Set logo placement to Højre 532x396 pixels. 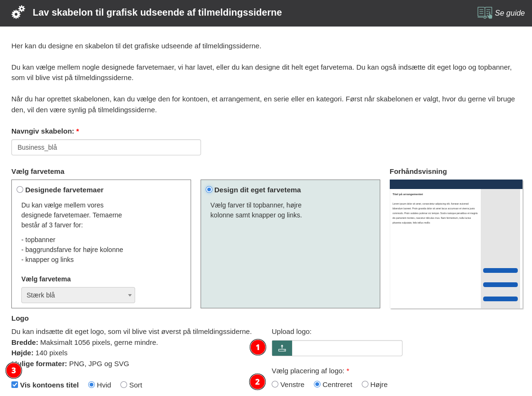[365, 384]
